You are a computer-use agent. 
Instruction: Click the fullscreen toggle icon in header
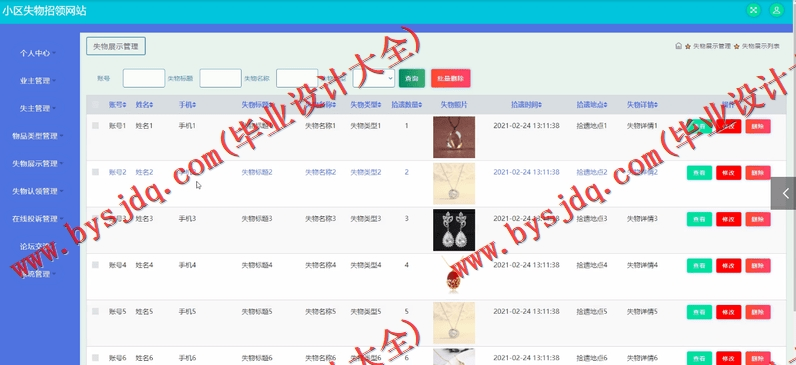point(753,10)
